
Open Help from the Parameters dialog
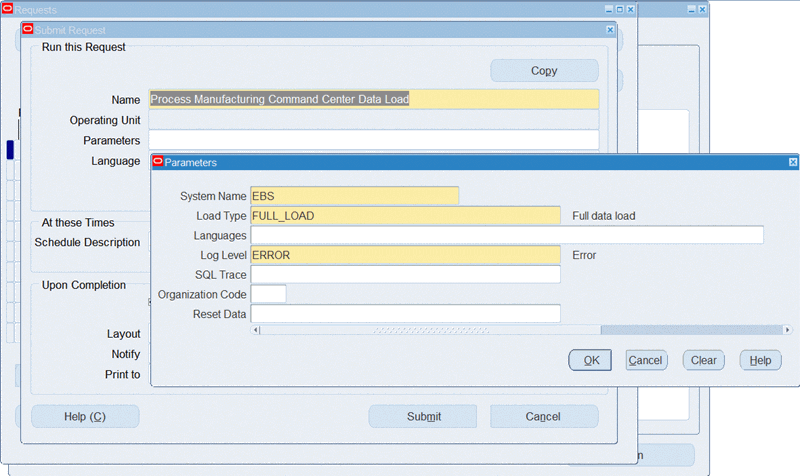760,360
